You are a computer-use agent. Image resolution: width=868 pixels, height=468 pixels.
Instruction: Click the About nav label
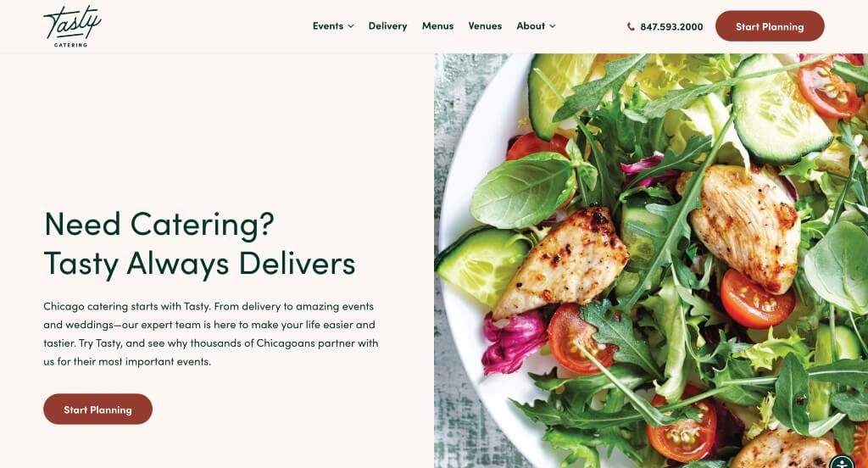point(531,26)
